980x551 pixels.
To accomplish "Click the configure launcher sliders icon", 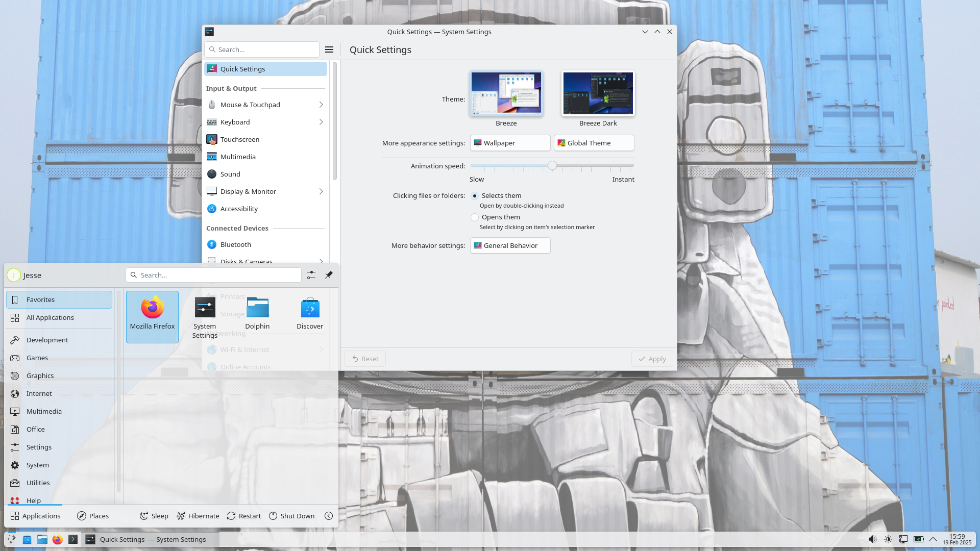I will tap(311, 275).
